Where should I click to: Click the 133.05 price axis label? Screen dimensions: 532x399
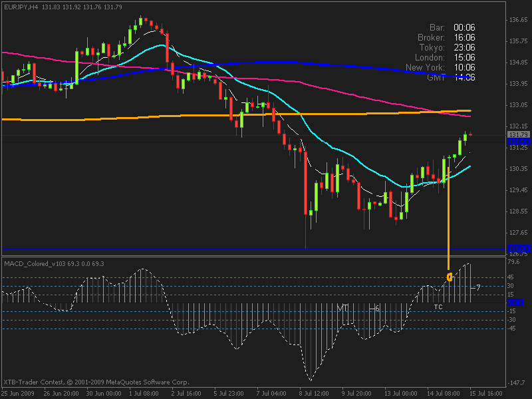518,105
